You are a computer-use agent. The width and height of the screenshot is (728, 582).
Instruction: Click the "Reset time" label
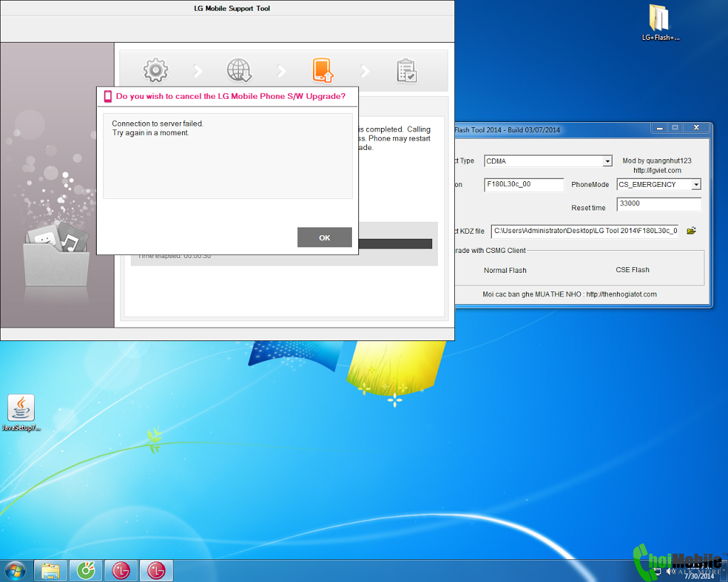(x=588, y=208)
